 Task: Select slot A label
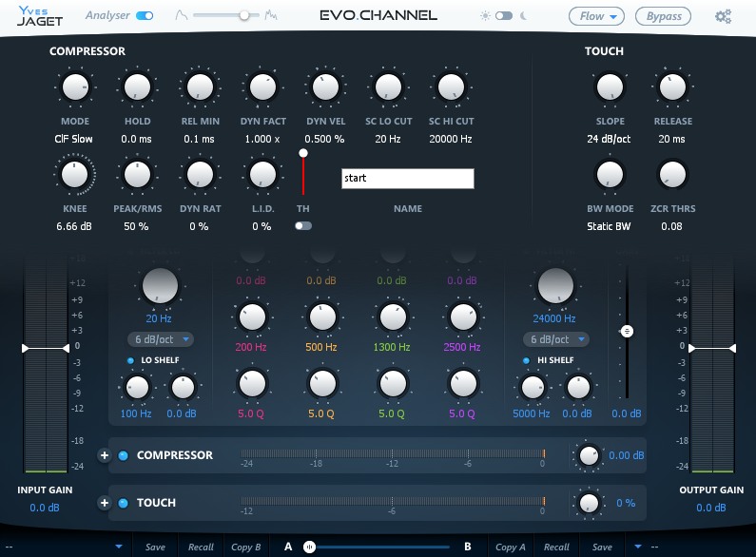click(x=288, y=547)
